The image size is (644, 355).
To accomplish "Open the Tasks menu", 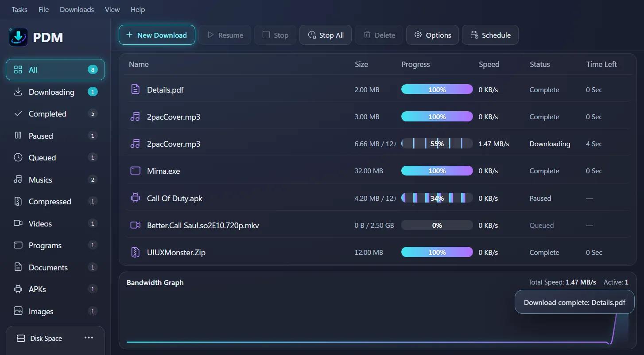I will [19, 9].
